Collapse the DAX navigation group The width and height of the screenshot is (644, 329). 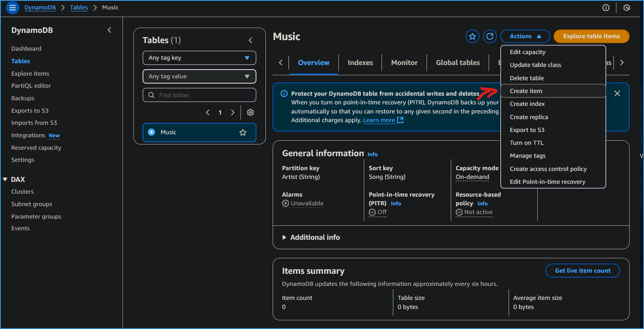(x=5, y=180)
